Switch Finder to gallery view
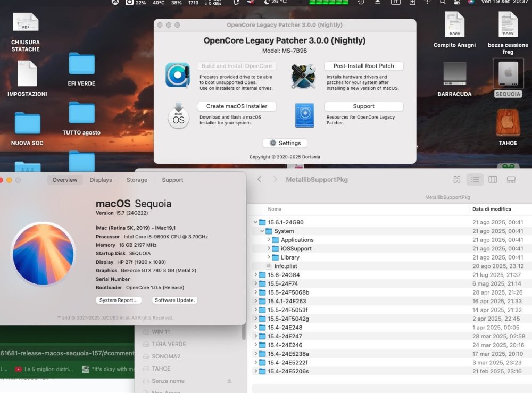Viewport: 532px width, 393px height. click(x=511, y=179)
